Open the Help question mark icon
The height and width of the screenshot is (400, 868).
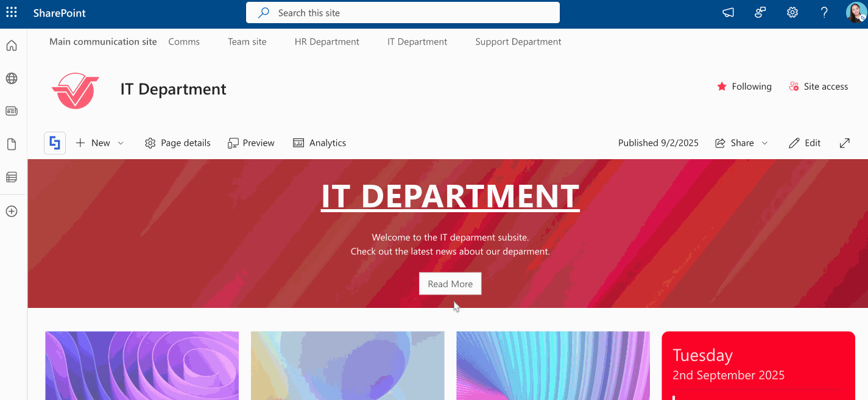coord(824,12)
